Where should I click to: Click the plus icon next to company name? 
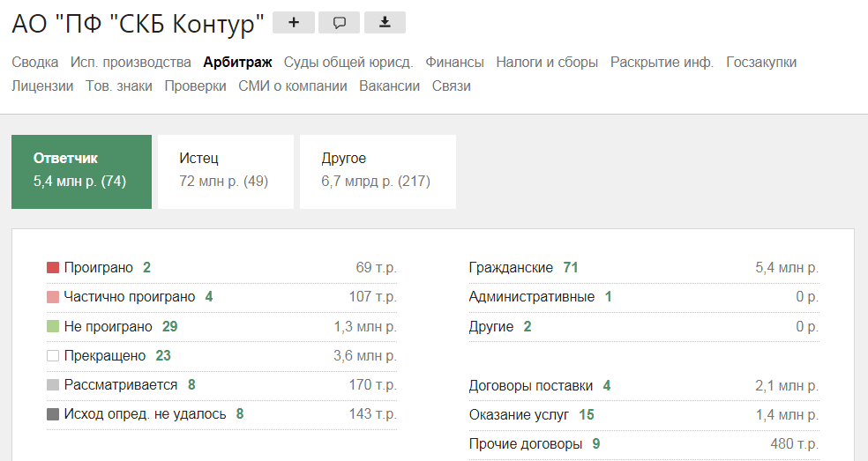pyautogui.click(x=294, y=23)
